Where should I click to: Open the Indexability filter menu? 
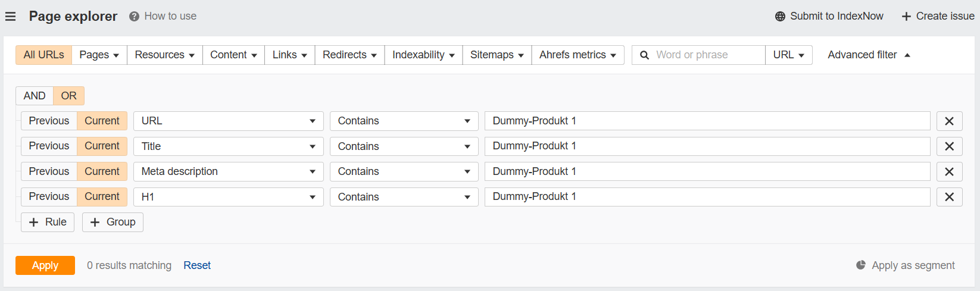click(x=424, y=55)
